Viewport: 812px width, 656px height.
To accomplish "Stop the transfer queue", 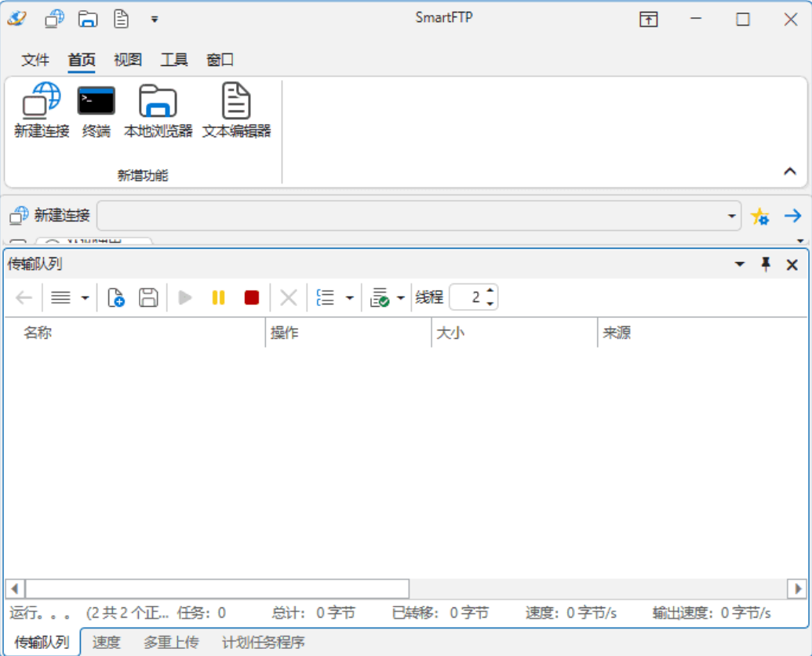I will pos(253,297).
